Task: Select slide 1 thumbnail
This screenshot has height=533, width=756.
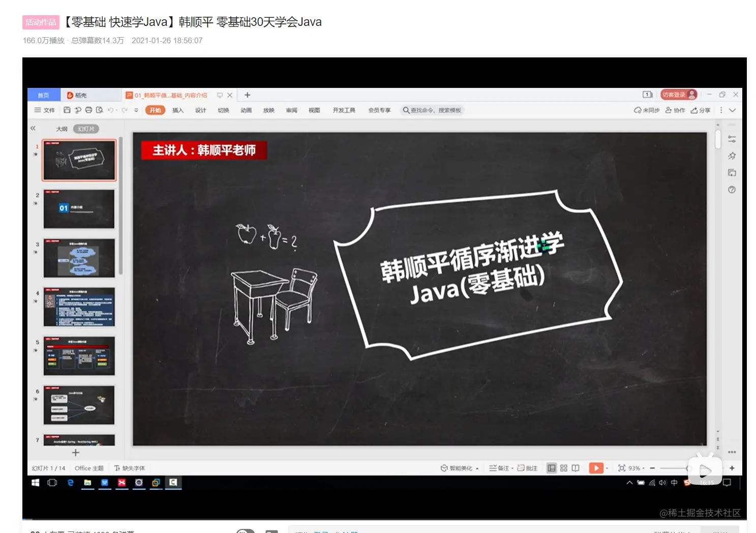Action: click(x=79, y=160)
